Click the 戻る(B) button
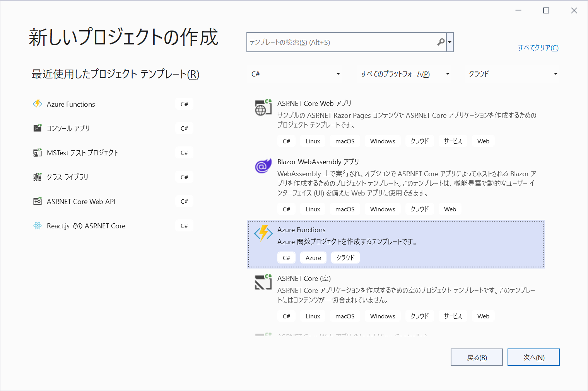 [x=477, y=357]
